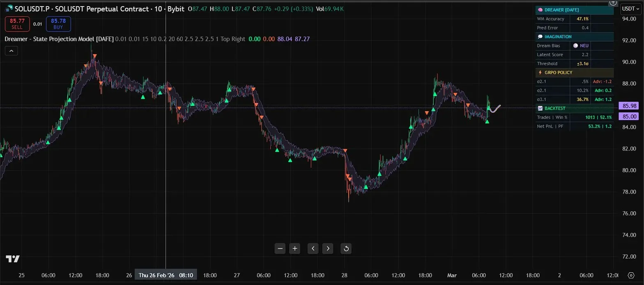This screenshot has width=644, height=285.
Task: Click the 88.04 indicator value in the legend
Action: (x=285, y=39)
